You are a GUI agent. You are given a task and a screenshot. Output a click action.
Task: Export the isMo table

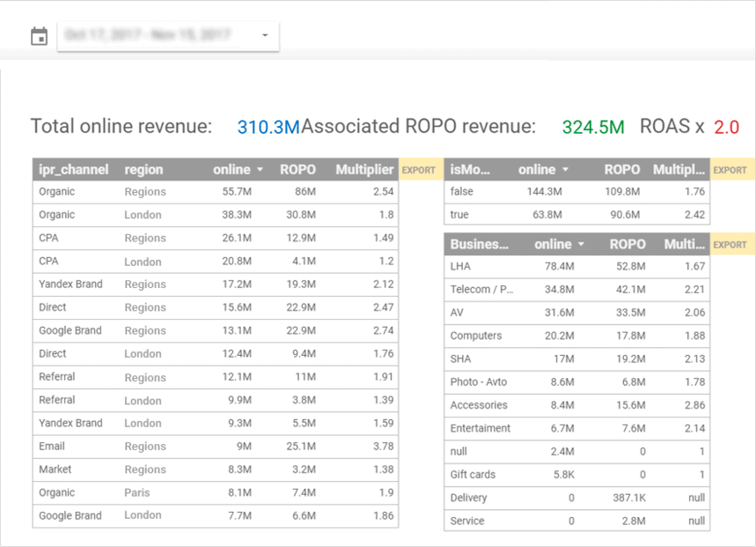(730, 170)
